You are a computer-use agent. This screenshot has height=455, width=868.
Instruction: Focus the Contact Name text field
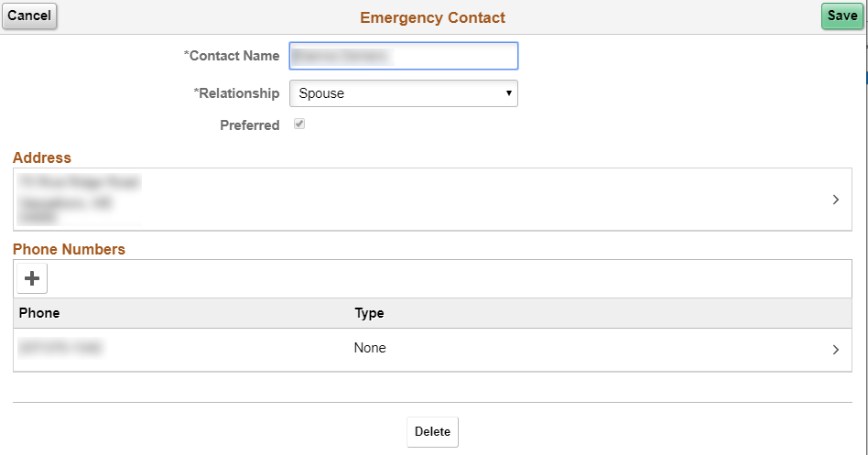pyautogui.click(x=404, y=56)
